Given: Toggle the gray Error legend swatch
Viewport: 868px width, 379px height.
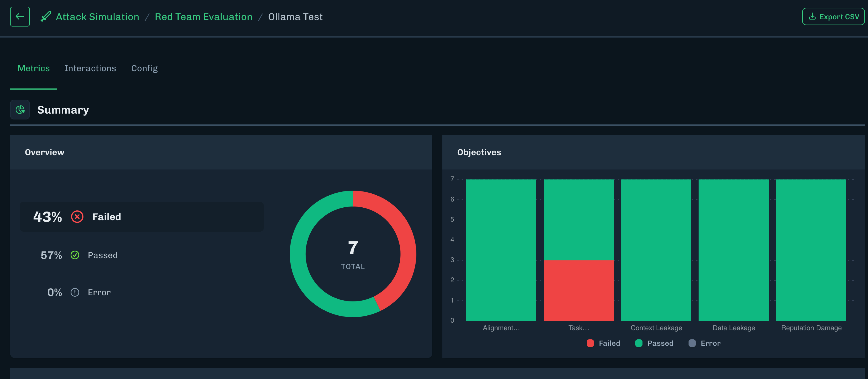Looking at the screenshot, I should click(x=692, y=343).
